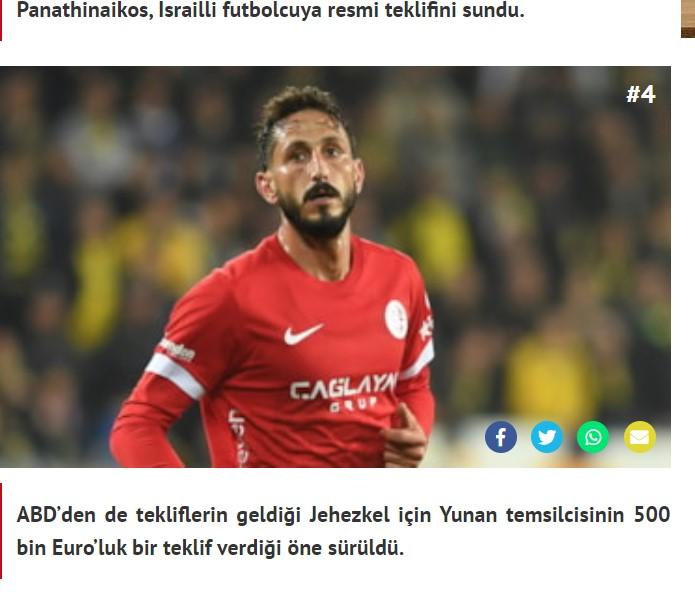The image size is (695, 594).
Task: Click the Caglayan Grup sponsor logo on shirt
Action: click(344, 390)
